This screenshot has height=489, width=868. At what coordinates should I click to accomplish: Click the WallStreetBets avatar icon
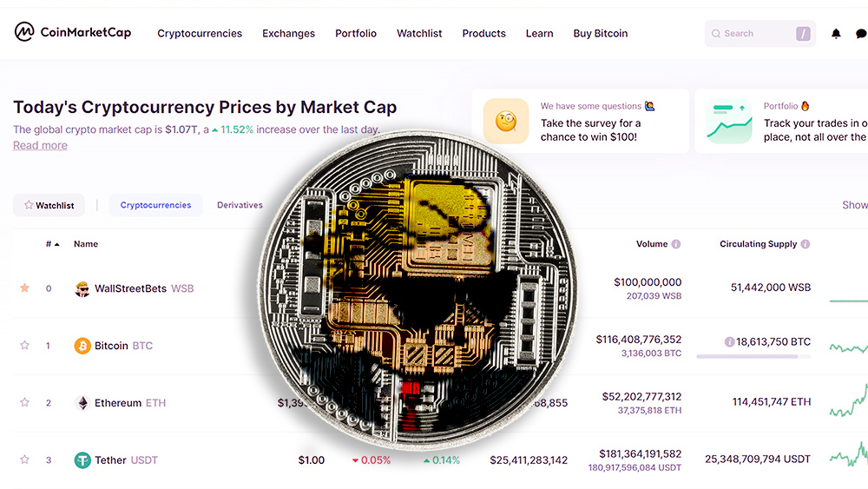82,288
